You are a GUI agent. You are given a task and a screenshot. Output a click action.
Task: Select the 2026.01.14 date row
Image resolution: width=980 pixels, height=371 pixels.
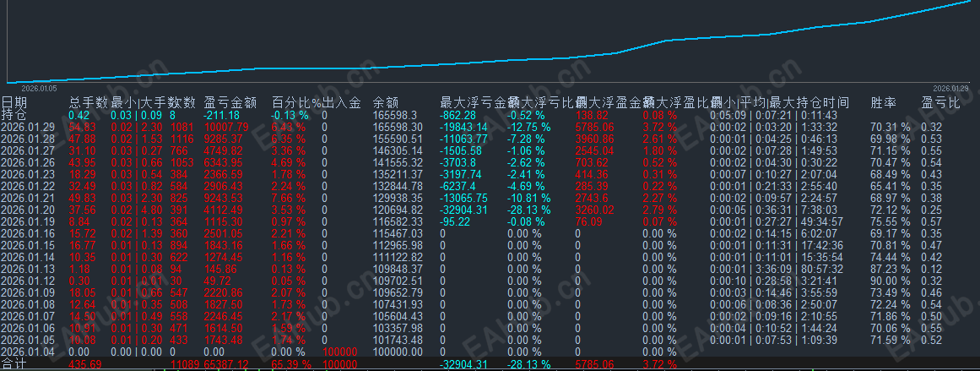pyautogui.click(x=28, y=257)
